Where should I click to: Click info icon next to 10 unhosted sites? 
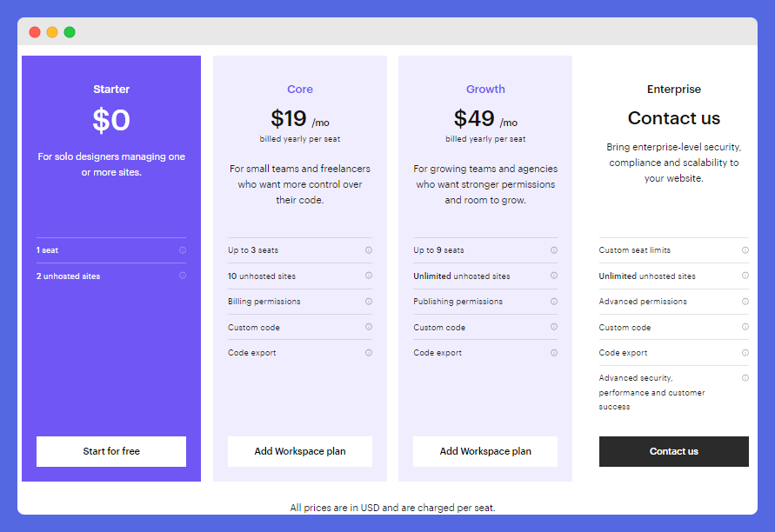pyautogui.click(x=369, y=276)
